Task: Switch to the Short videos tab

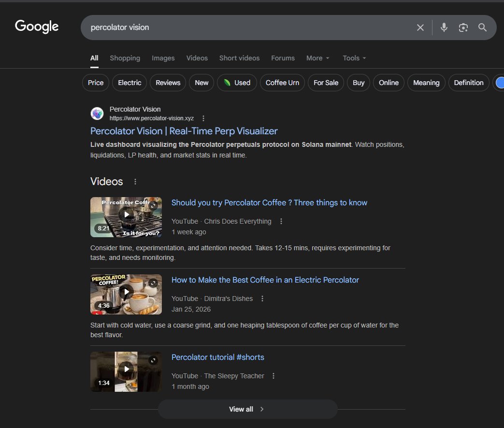Action: pyautogui.click(x=240, y=58)
